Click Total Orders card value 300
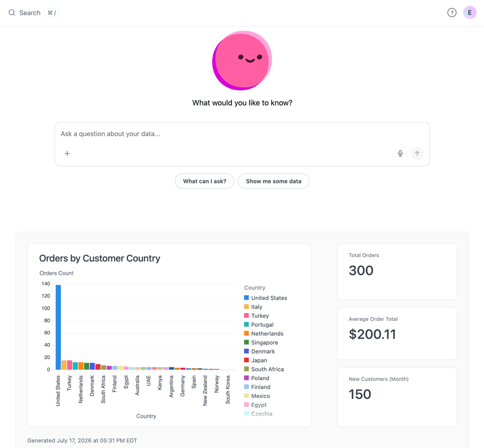The image size is (484, 448). pyautogui.click(x=361, y=271)
